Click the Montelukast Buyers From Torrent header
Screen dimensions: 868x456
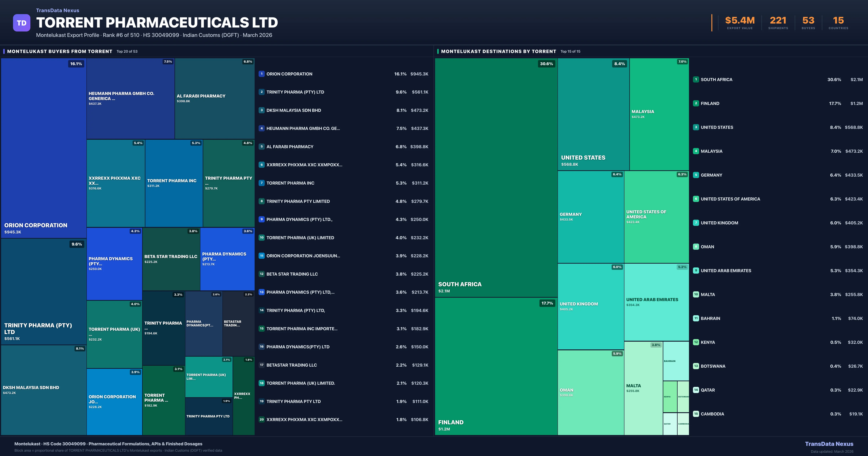click(60, 51)
